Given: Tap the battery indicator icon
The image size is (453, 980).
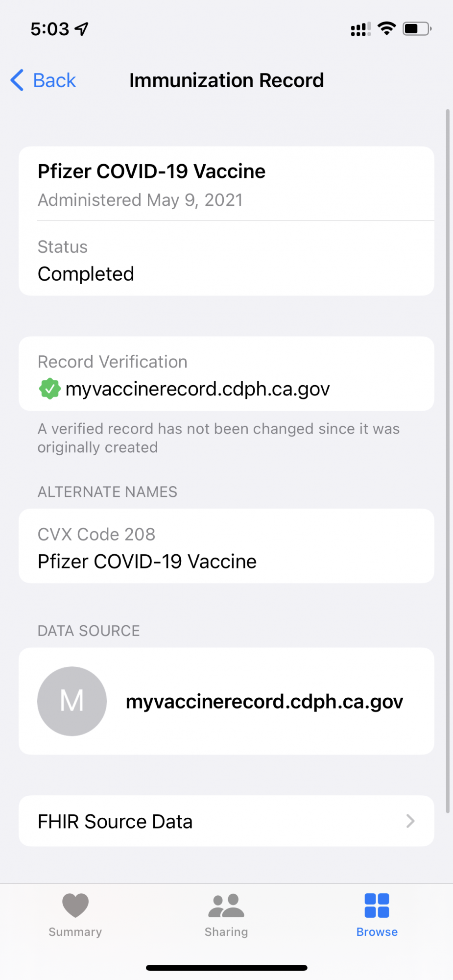Looking at the screenshot, I should tap(417, 29).
